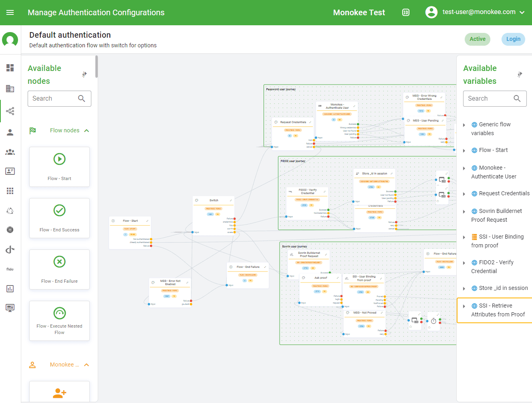Select FIDO2 - Verify Credential variable
This screenshot has height=403, width=532.
pos(492,267)
